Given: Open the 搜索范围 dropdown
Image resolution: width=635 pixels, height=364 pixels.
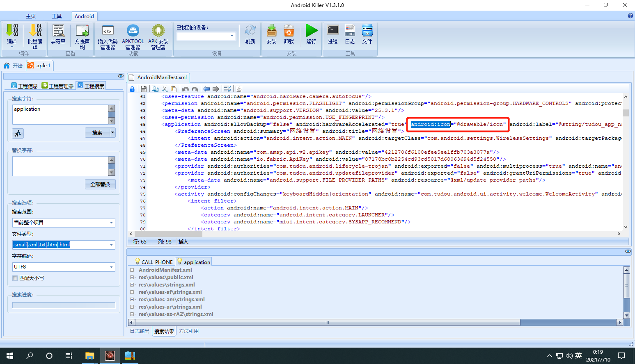Looking at the screenshot, I should (64, 223).
